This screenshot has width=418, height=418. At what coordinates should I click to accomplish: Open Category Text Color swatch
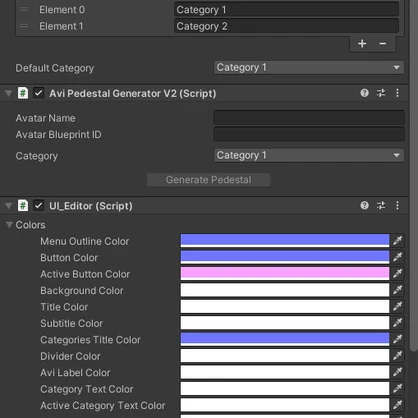(x=285, y=388)
